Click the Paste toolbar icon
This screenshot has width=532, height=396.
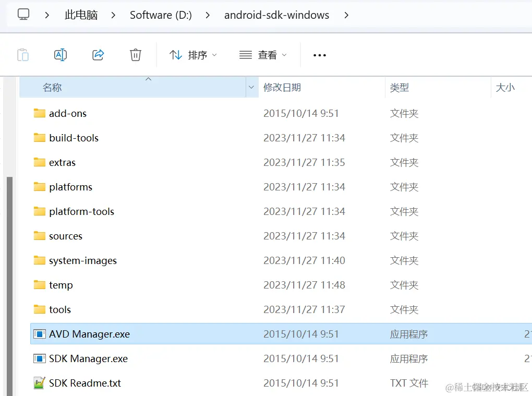[x=23, y=55]
